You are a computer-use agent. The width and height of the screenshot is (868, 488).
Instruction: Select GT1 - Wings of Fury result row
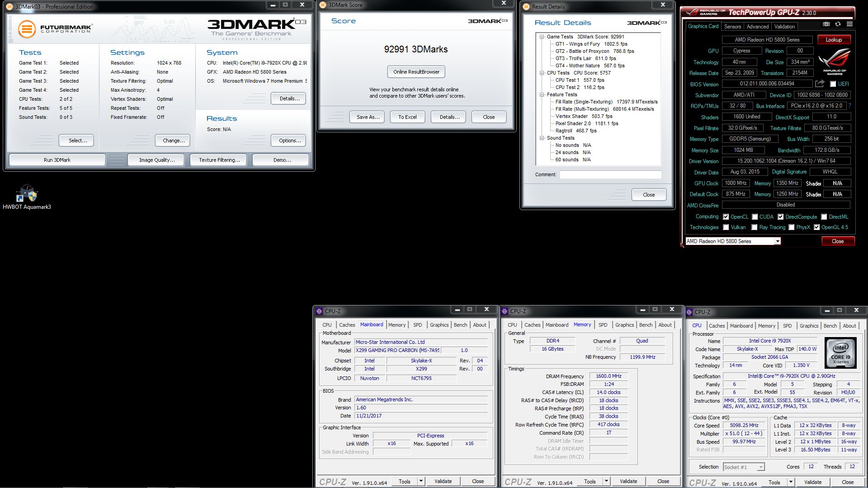click(591, 44)
